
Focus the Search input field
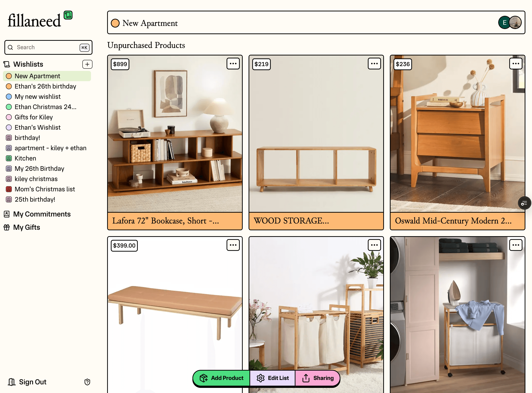tap(48, 47)
